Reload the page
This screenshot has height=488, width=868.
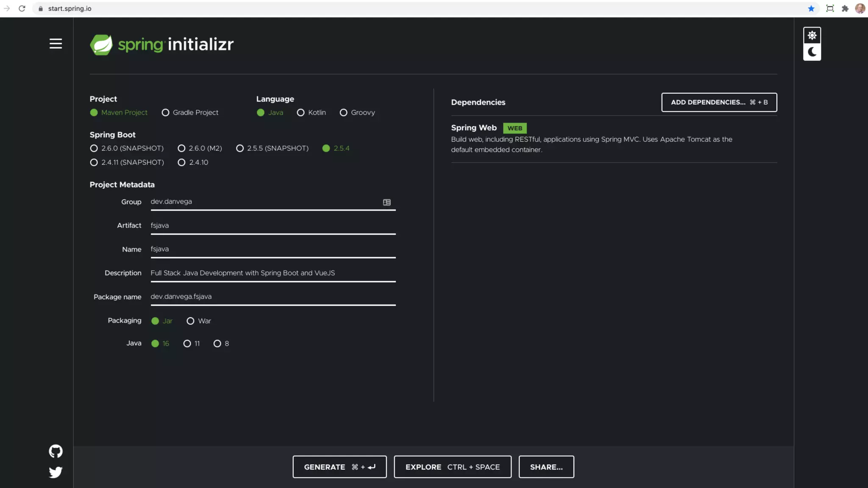(22, 8)
